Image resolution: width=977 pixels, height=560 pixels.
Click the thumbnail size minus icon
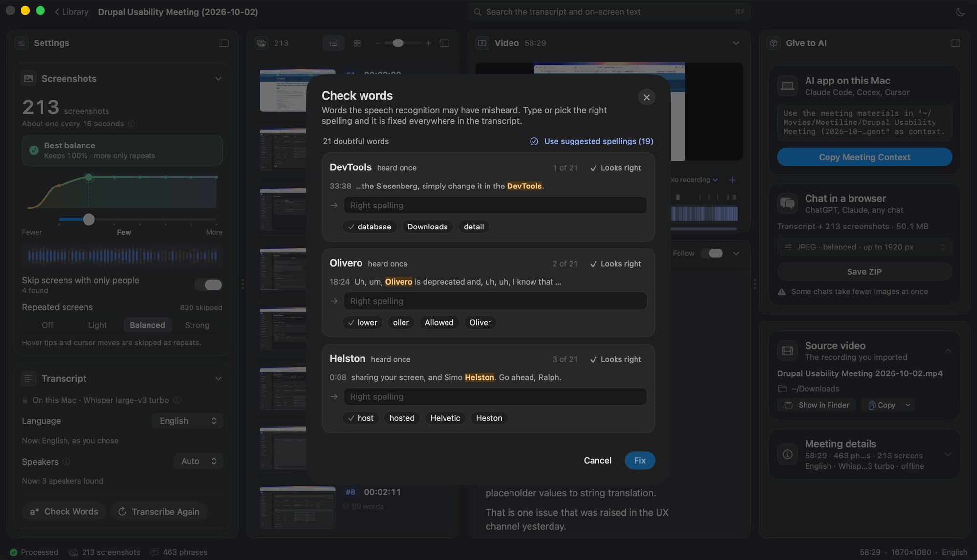click(x=378, y=43)
